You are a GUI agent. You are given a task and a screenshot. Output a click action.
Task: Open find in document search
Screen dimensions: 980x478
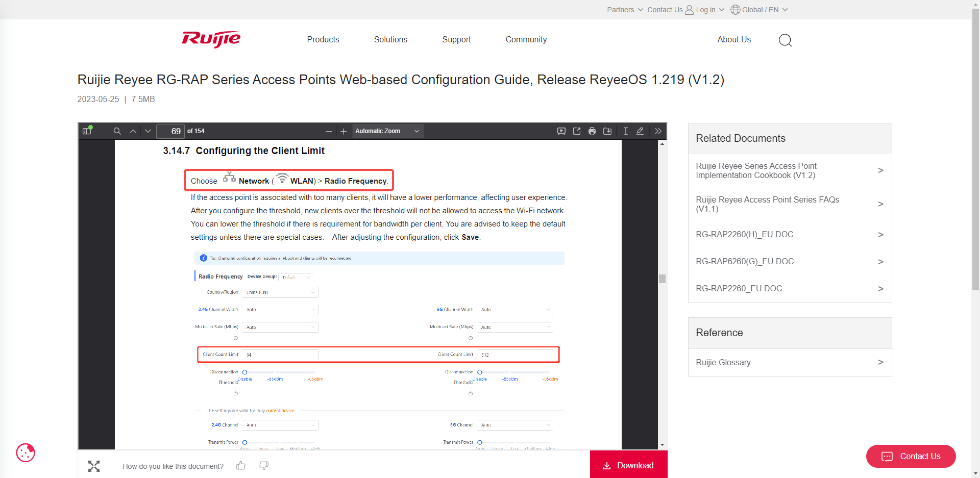(117, 131)
